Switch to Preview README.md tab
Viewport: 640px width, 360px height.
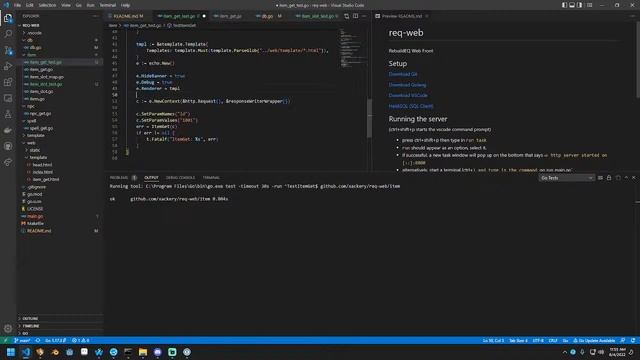(x=402, y=16)
